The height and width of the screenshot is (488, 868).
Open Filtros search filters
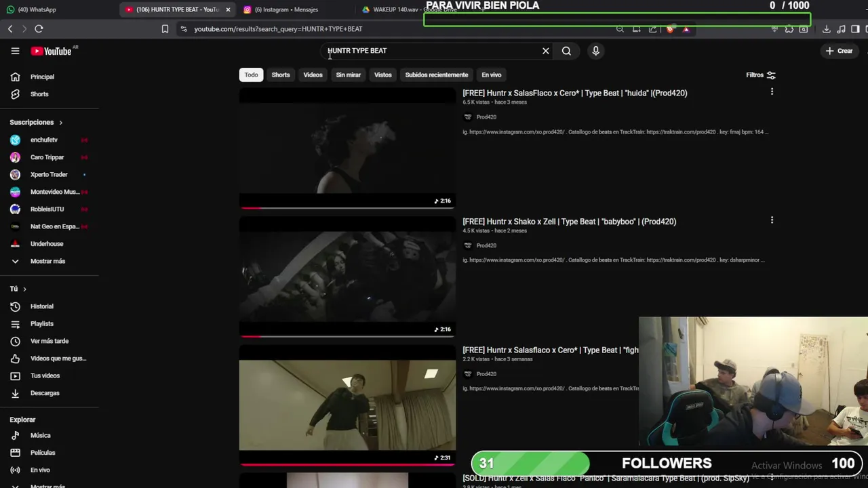coord(761,75)
